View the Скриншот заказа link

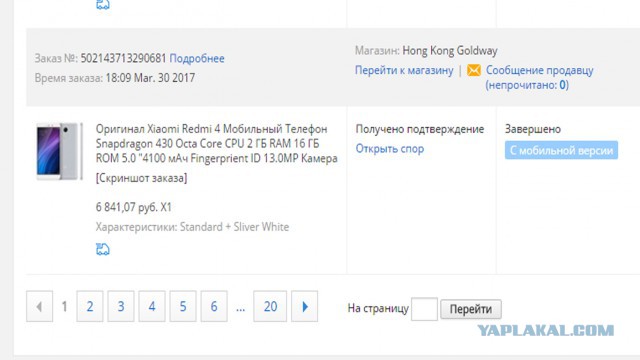[141, 178]
